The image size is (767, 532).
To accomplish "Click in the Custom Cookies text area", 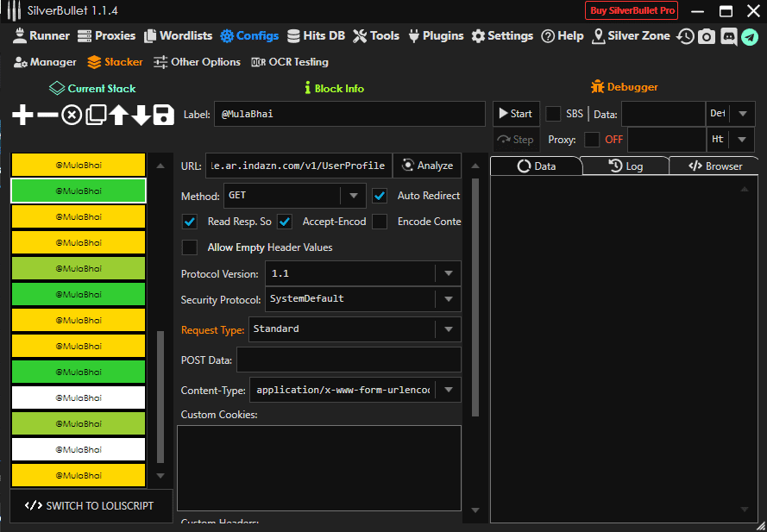I will pyautogui.click(x=319, y=468).
